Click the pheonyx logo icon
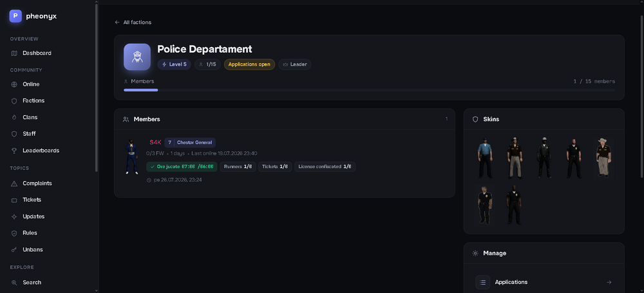The height and width of the screenshot is (293, 644). [x=15, y=16]
